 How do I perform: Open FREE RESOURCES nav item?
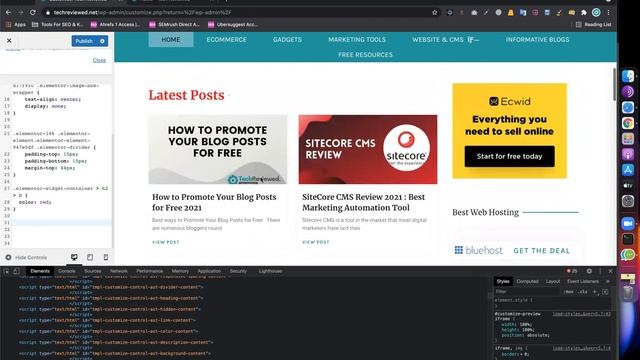click(x=365, y=55)
